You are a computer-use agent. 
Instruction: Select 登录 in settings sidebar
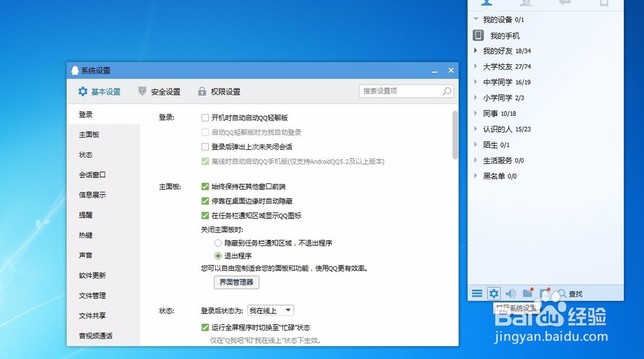(103, 115)
